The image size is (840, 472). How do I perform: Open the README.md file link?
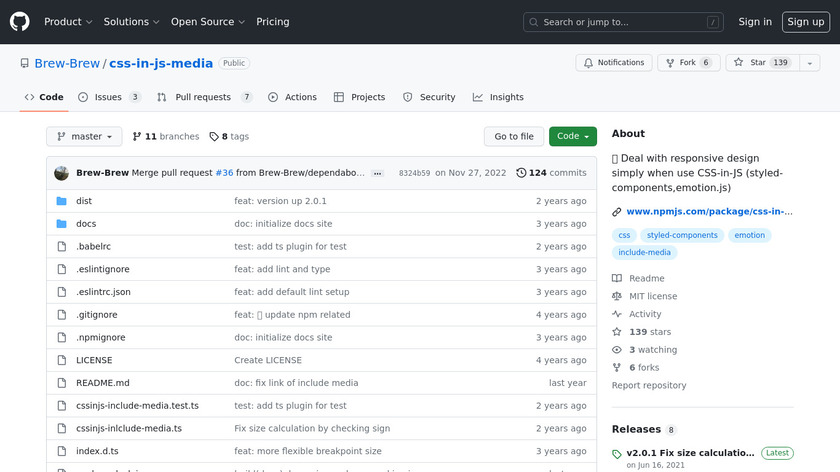click(x=103, y=383)
